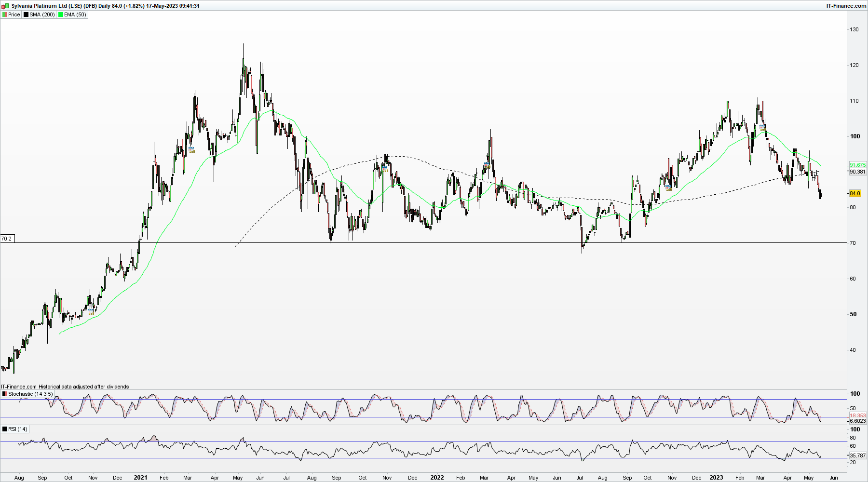
Task: Click the IT-Finance.com label in top right
Action: click(x=846, y=6)
